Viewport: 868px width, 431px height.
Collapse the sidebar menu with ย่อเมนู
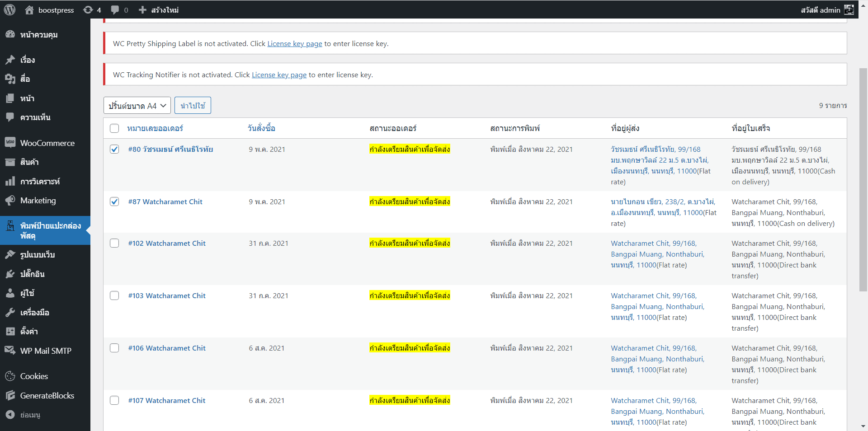tap(30, 415)
